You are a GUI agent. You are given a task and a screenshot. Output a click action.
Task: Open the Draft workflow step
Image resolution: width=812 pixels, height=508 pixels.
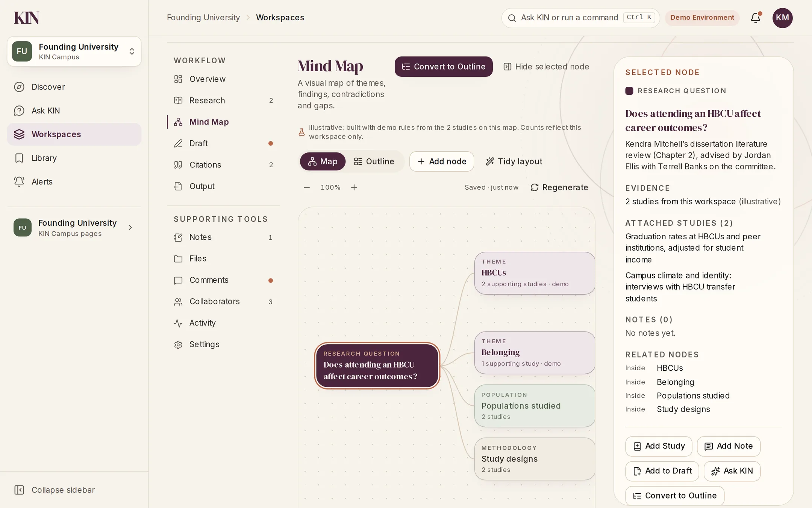pyautogui.click(x=223, y=143)
